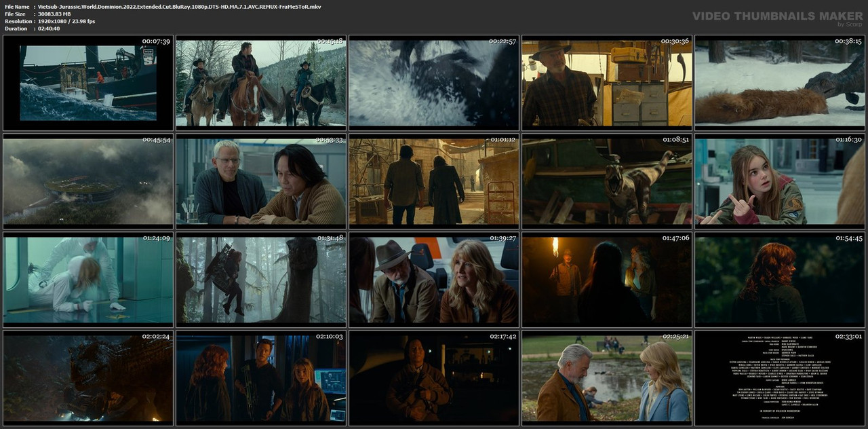Image resolution: width=868 pixels, height=429 pixels.
Task: Open the thumbnail timestamped 02:17:42
Action: pos(434,377)
